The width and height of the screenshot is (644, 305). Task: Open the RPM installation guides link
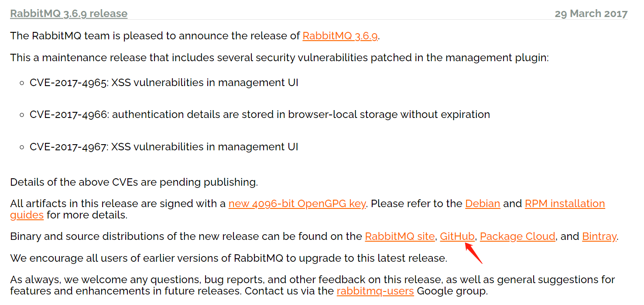tap(565, 204)
